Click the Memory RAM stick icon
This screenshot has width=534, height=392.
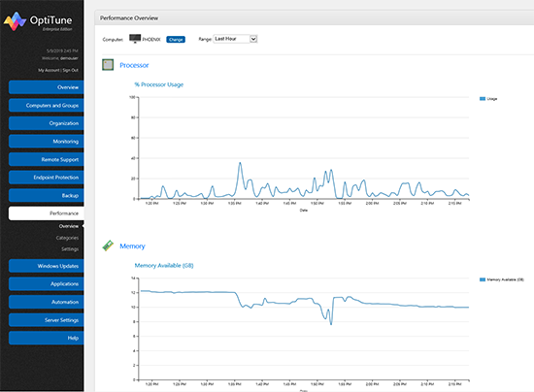(x=108, y=245)
